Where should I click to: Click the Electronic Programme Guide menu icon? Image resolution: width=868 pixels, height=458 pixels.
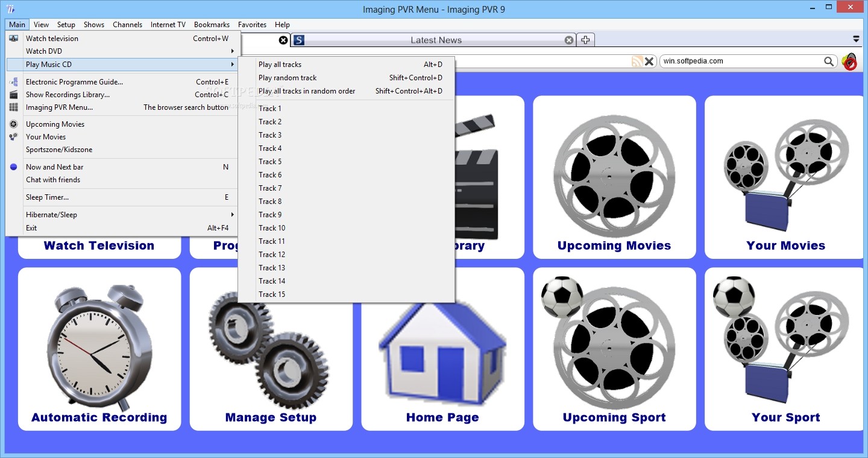tap(13, 82)
